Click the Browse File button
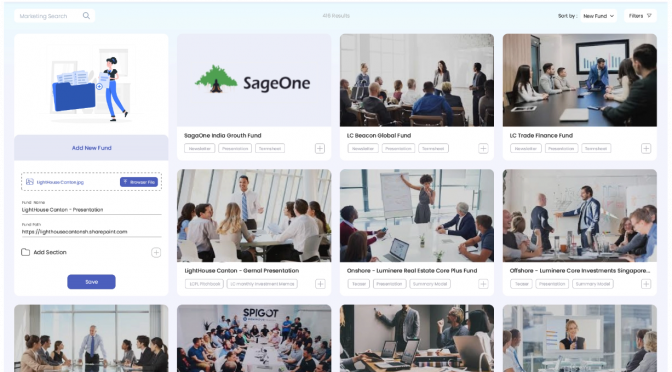The image size is (672, 372). pyautogui.click(x=139, y=182)
